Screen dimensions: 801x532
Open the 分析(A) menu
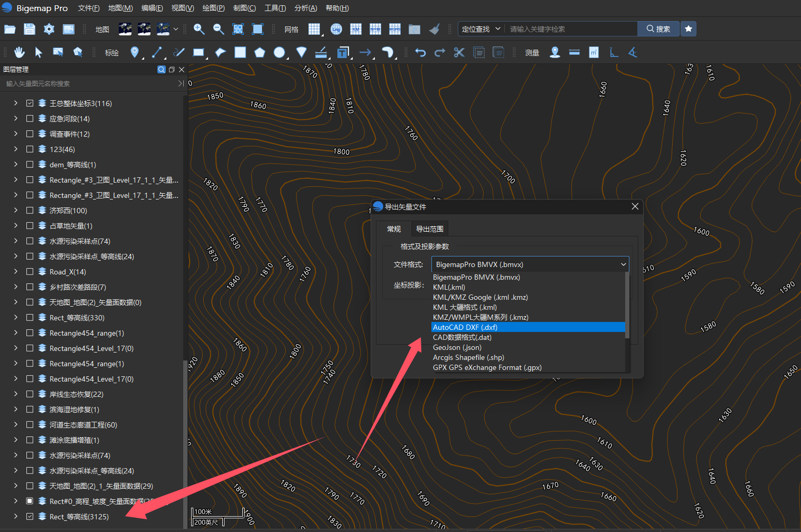(306, 8)
